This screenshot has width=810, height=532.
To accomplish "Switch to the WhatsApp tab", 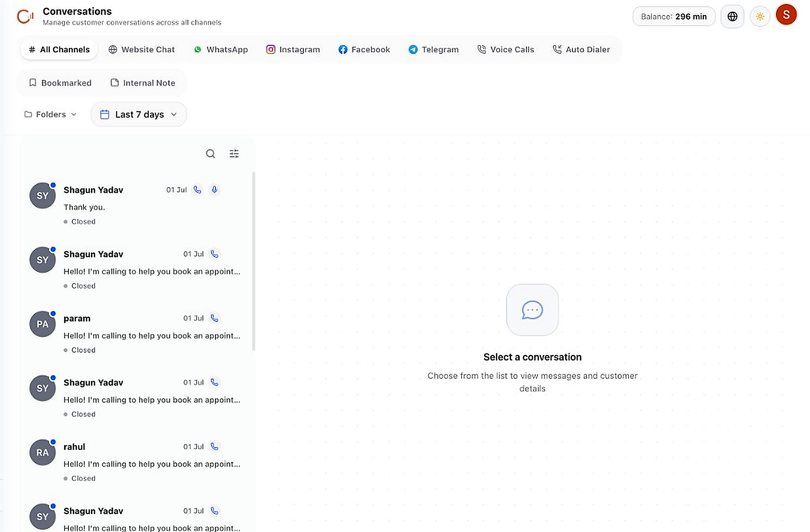I will click(x=221, y=49).
